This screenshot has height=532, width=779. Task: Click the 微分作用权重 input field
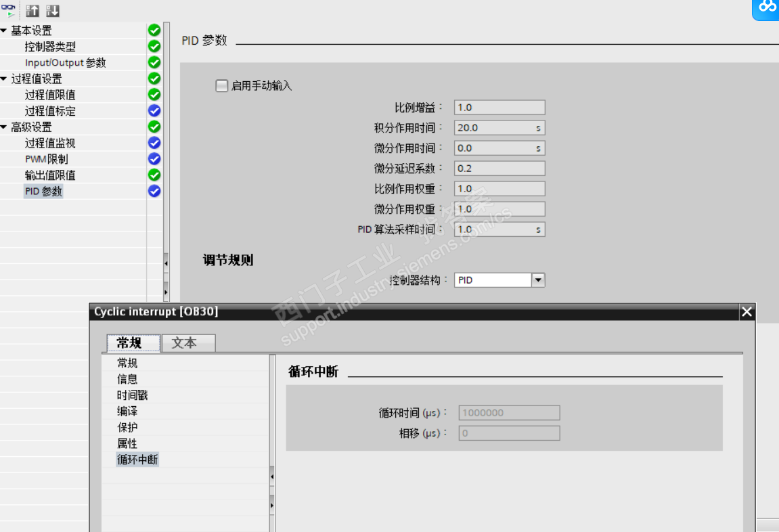click(x=499, y=209)
